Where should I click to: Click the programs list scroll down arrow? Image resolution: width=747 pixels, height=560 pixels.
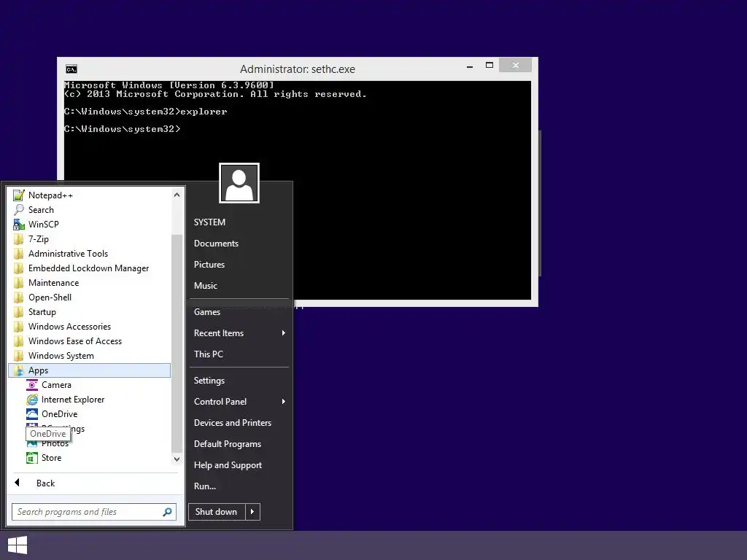click(x=177, y=459)
